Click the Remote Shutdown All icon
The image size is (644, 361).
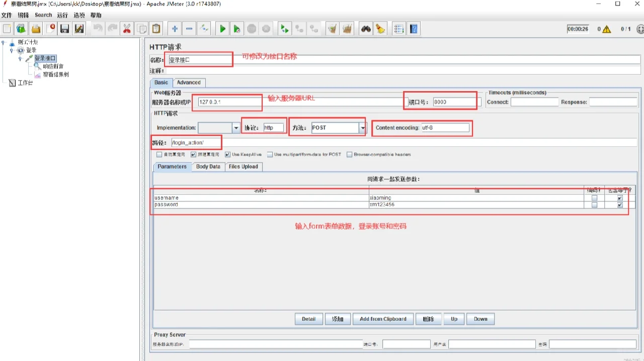tap(314, 29)
